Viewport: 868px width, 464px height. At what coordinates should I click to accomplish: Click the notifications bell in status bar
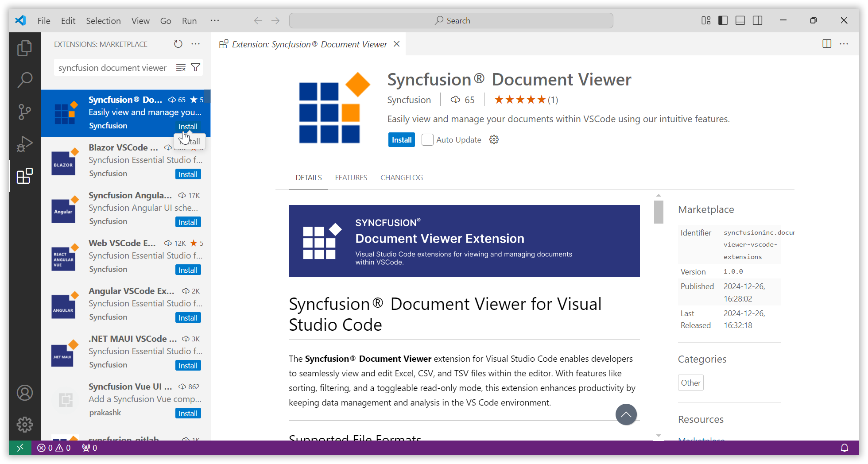coord(844,448)
